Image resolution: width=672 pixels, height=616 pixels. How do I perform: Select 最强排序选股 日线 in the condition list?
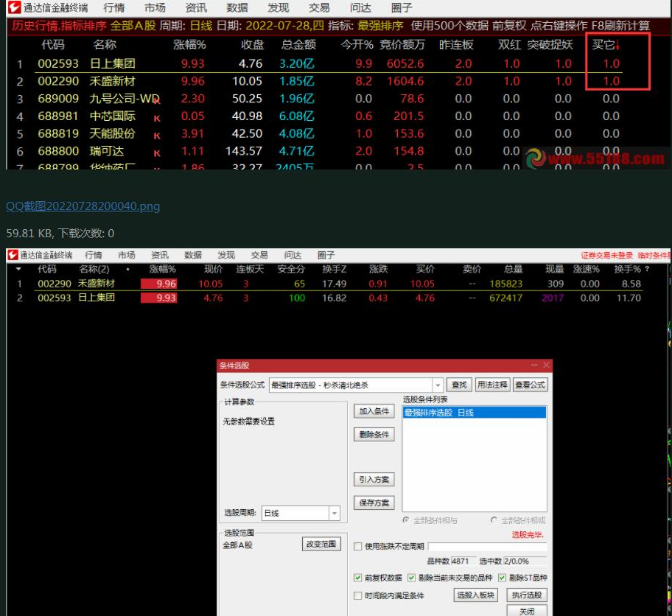pos(475,413)
